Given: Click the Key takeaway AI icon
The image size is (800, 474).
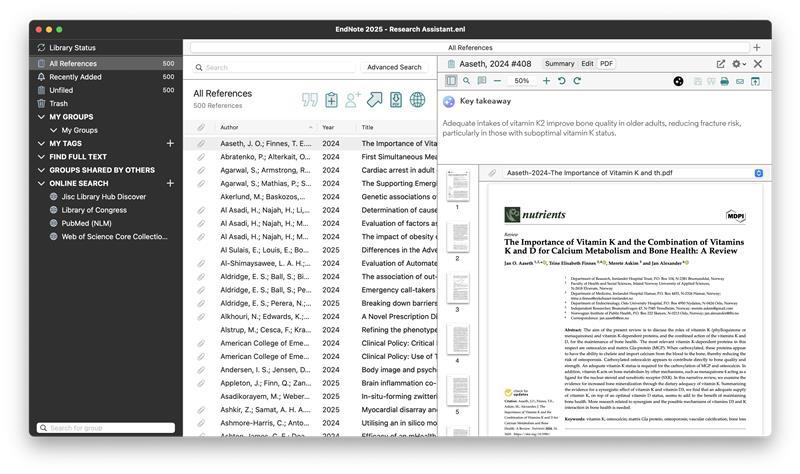Looking at the screenshot, I should 449,102.
